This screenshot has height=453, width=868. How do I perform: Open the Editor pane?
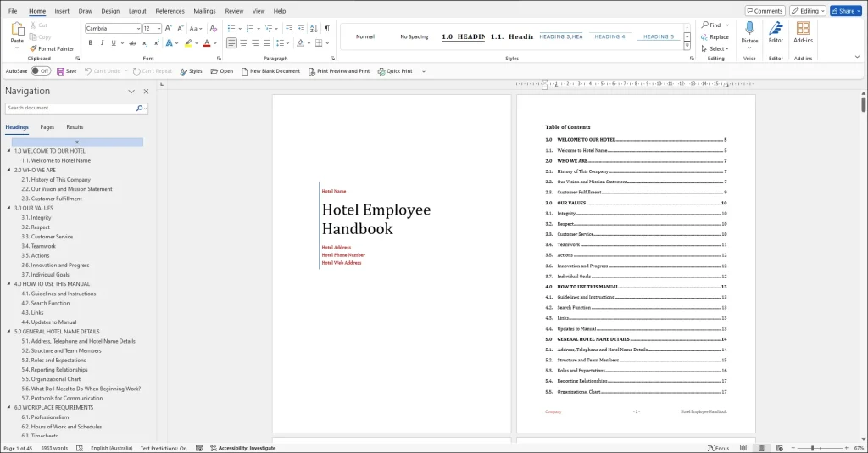[776, 32]
